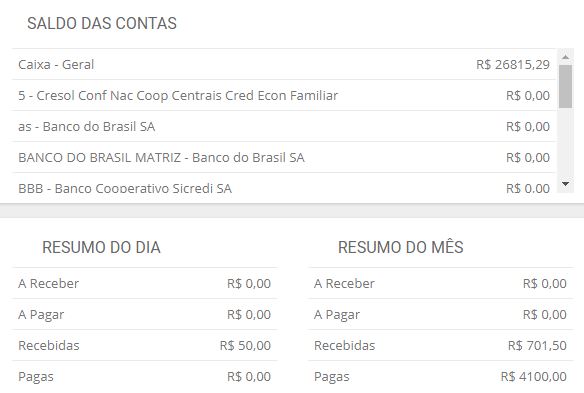This screenshot has height=393, width=584.
Task: Click Recebidas R$ 701,50 in monthly summary
Action: point(440,345)
